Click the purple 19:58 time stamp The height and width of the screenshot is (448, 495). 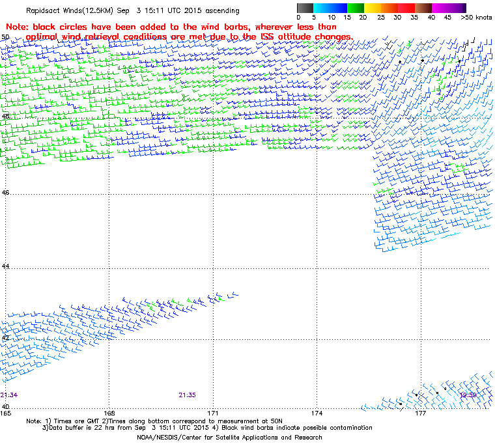click(468, 395)
